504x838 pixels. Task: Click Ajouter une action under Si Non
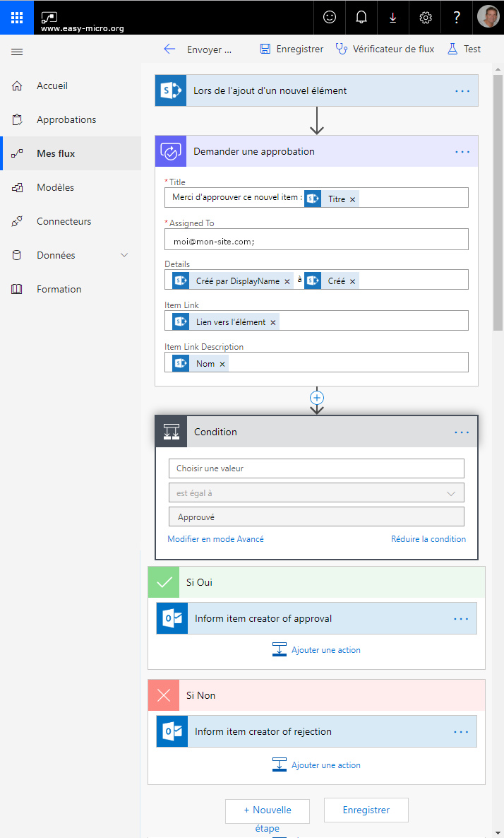click(x=316, y=765)
